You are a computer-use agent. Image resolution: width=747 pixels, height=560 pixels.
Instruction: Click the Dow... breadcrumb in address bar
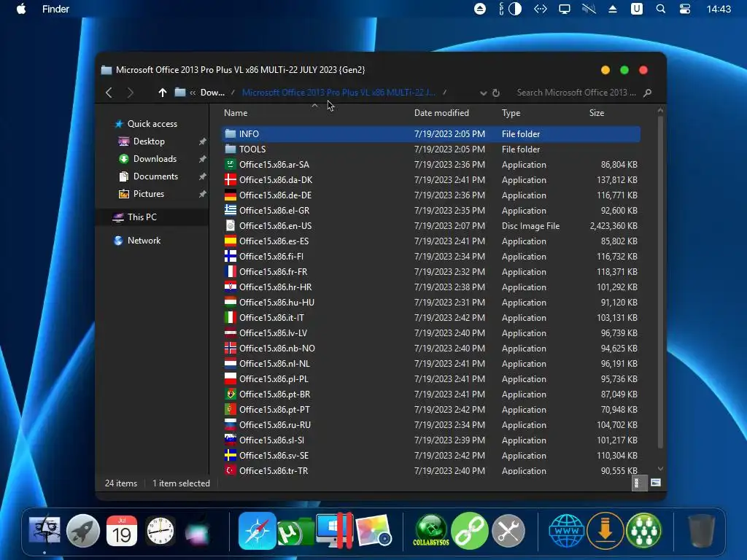212,93
